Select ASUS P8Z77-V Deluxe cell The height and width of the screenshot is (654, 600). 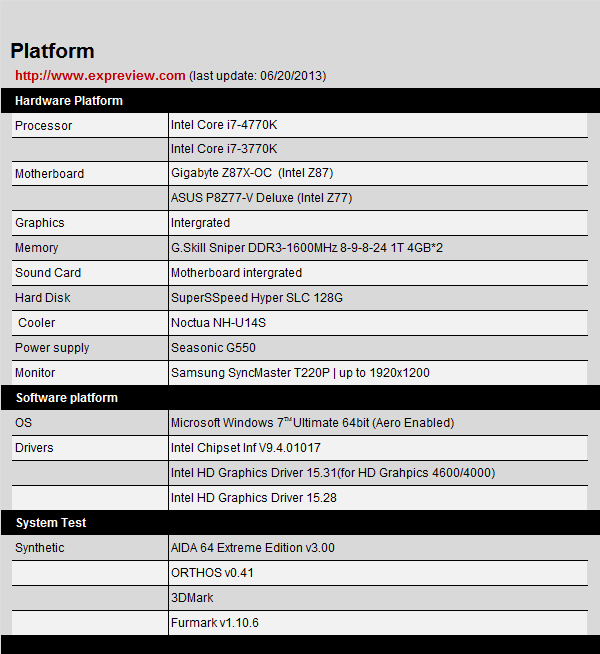click(x=378, y=198)
